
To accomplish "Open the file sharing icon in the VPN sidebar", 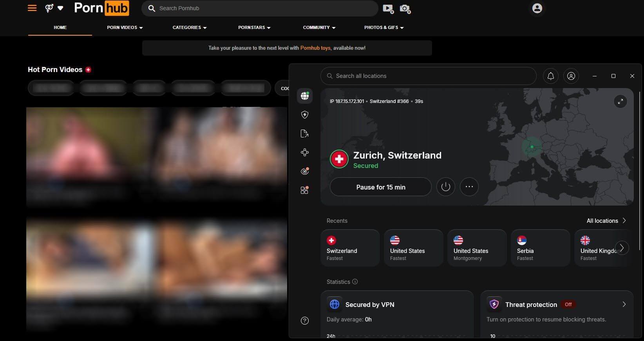I will (304, 134).
